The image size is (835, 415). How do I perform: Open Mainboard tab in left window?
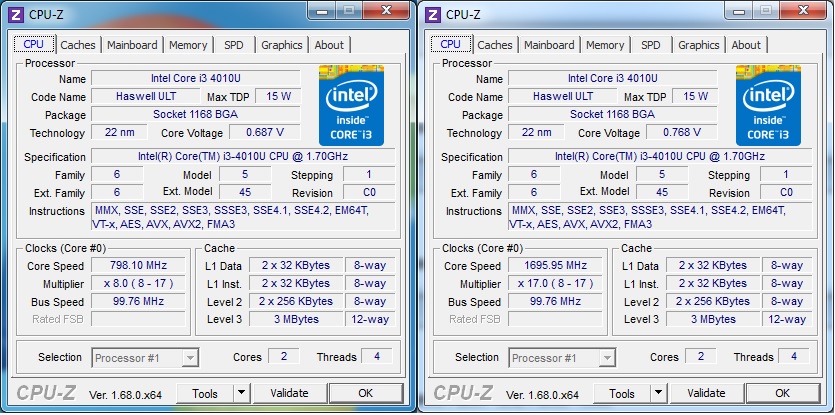pyautogui.click(x=132, y=45)
